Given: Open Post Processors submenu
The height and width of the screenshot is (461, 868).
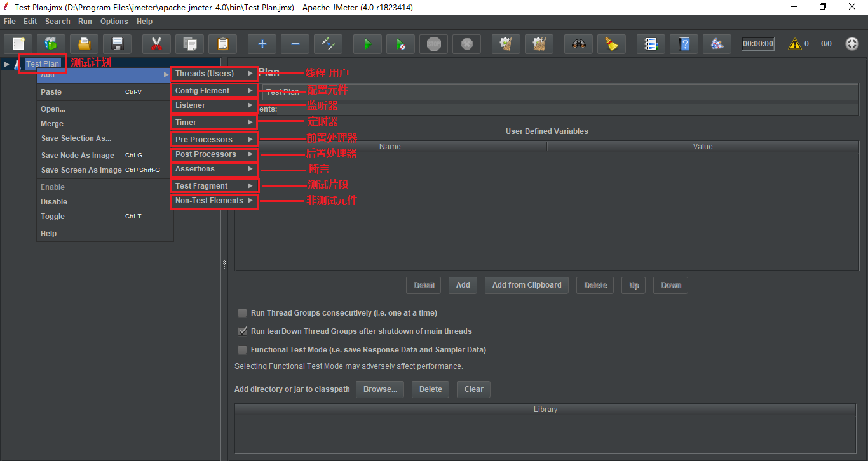Looking at the screenshot, I should point(215,154).
